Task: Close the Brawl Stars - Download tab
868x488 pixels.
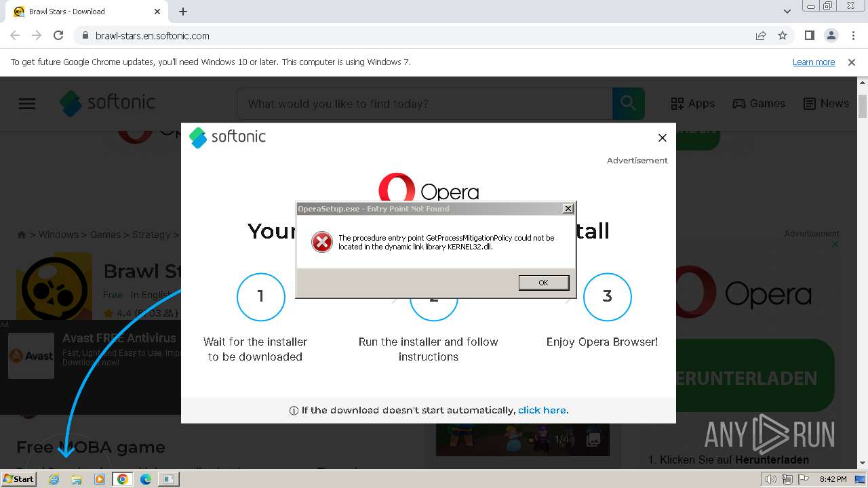Action: (157, 12)
